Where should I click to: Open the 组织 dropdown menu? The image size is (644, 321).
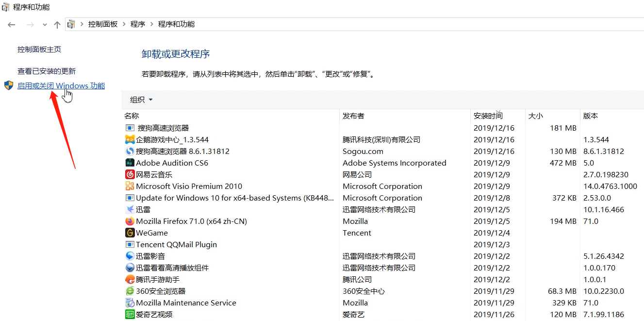pyautogui.click(x=141, y=100)
